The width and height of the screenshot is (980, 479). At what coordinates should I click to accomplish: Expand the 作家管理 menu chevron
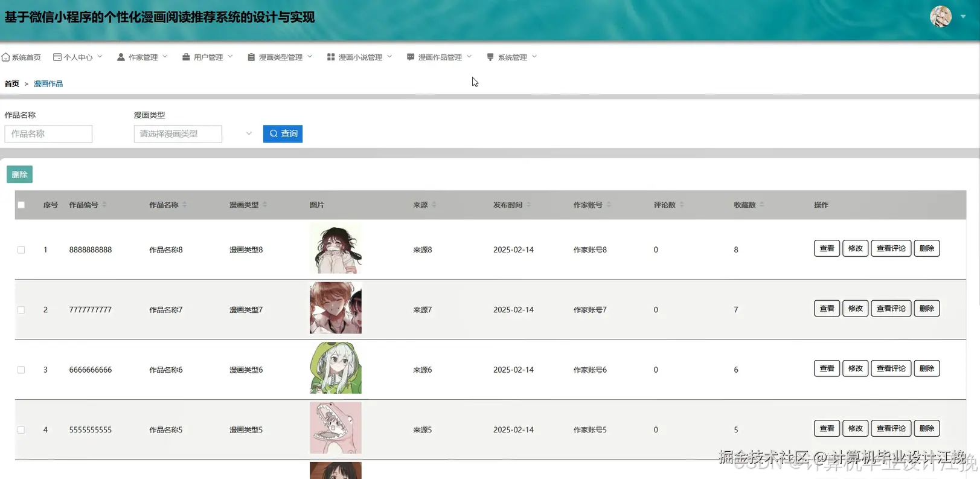tap(165, 57)
